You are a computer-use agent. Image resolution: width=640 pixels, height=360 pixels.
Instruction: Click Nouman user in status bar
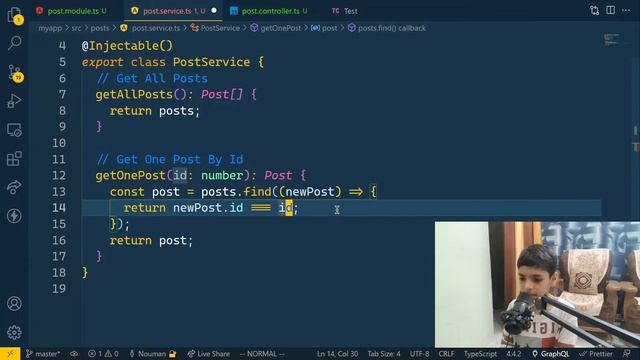coord(153,354)
